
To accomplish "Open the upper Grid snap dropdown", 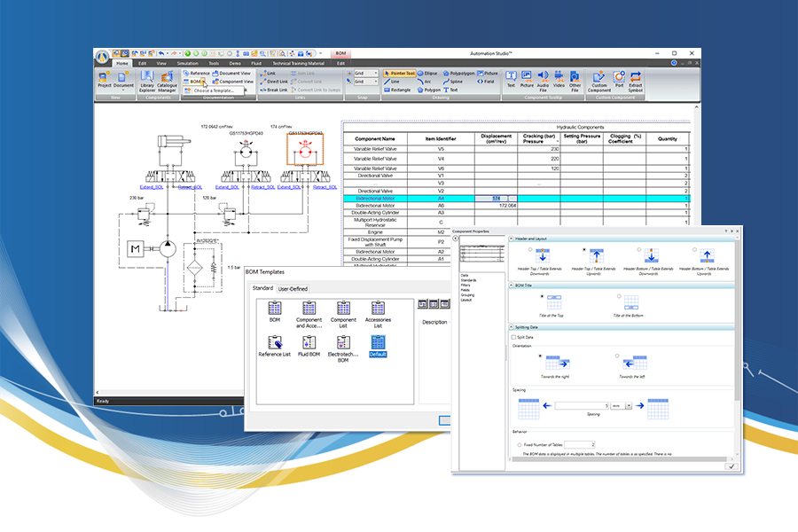I will click(376, 74).
